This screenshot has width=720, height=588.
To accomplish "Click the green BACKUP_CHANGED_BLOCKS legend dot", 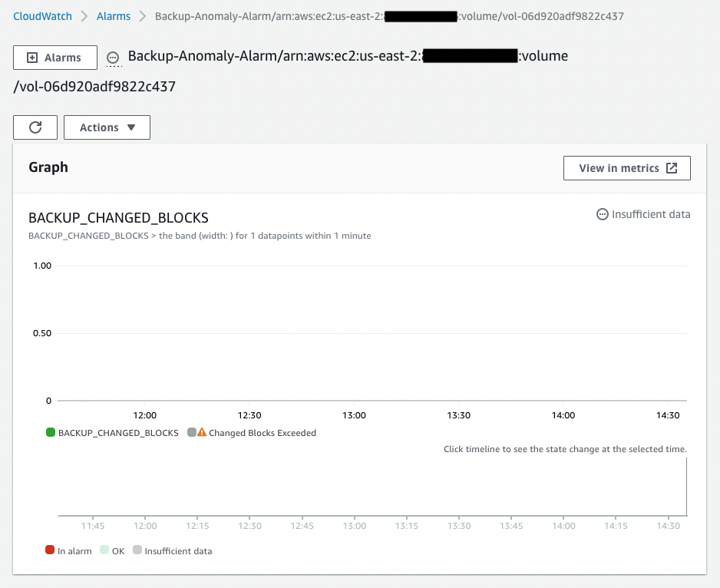I will pyautogui.click(x=50, y=432).
